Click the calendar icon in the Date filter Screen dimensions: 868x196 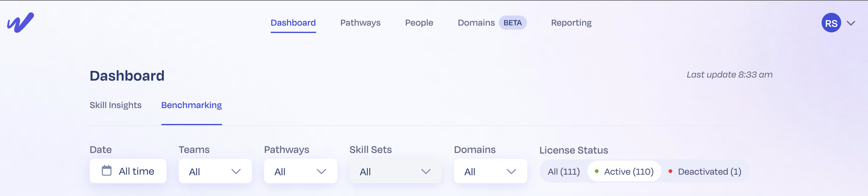(107, 171)
